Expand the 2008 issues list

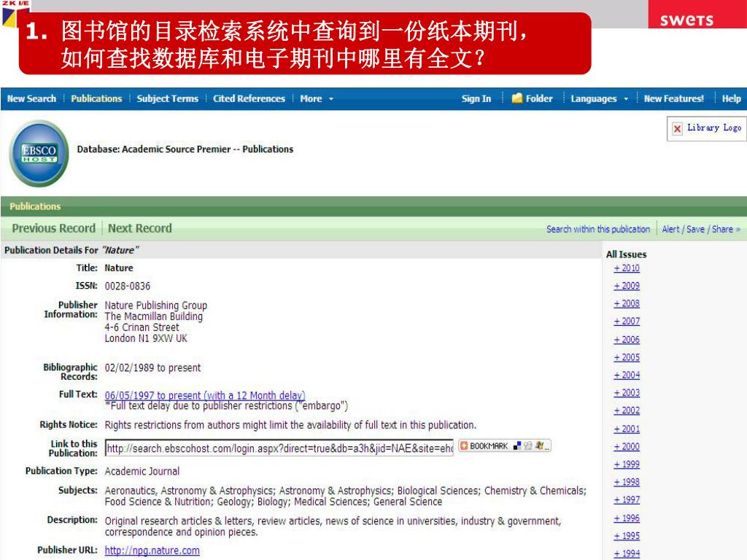tap(627, 303)
